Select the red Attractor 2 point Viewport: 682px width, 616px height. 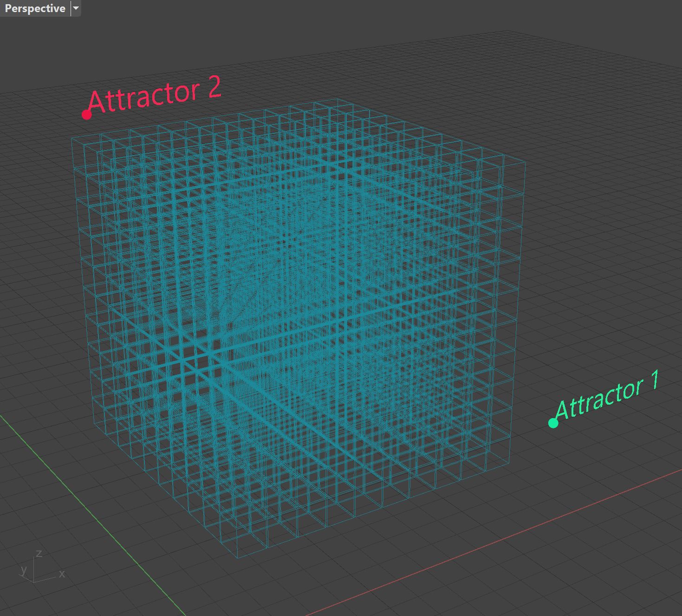point(86,114)
